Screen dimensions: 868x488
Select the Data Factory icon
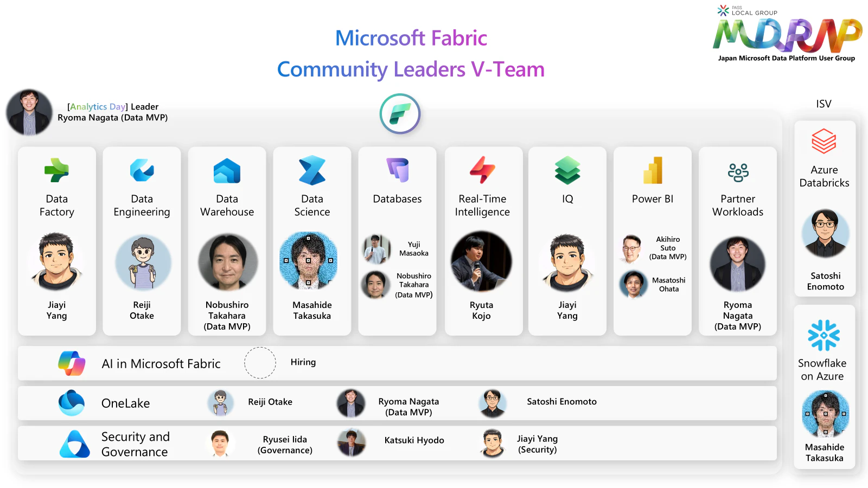pyautogui.click(x=56, y=170)
